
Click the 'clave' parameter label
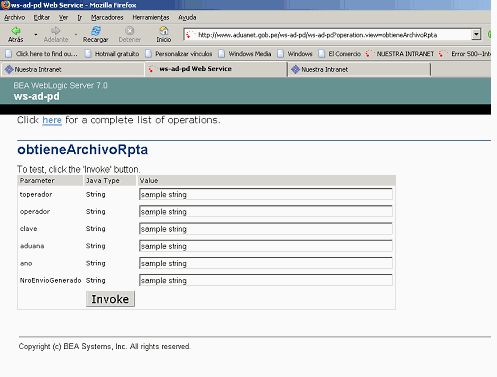(28, 229)
